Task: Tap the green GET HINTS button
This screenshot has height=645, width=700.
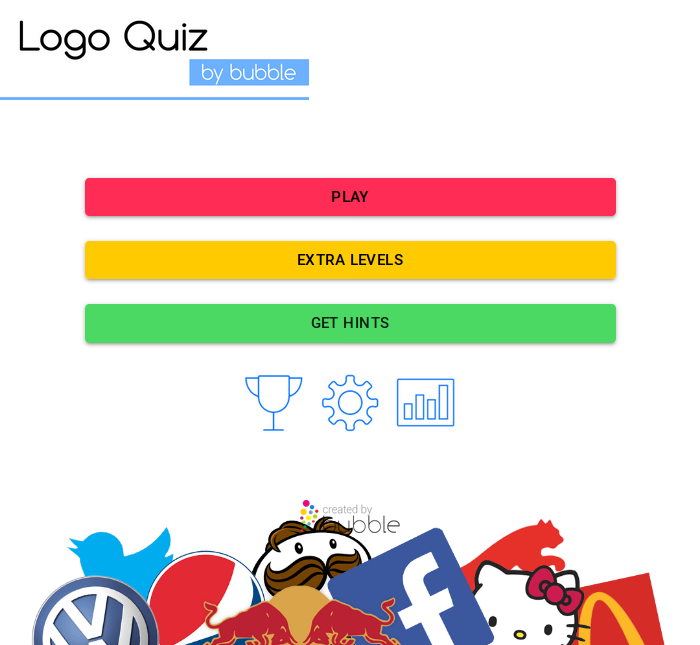Action: click(x=350, y=323)
